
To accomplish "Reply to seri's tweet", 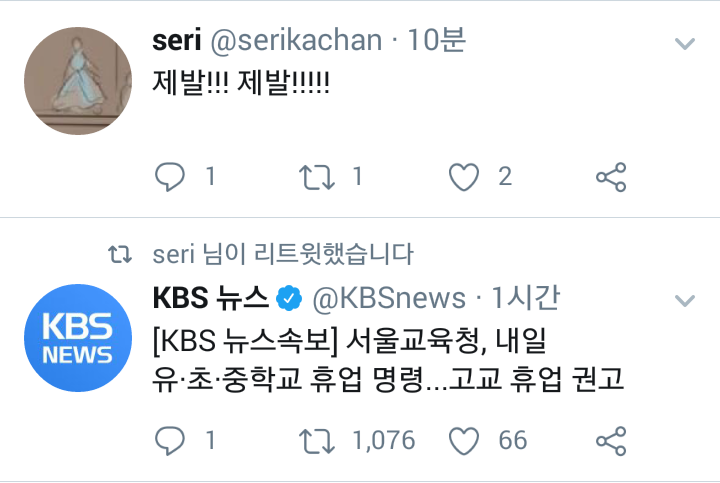I will 171,178.
